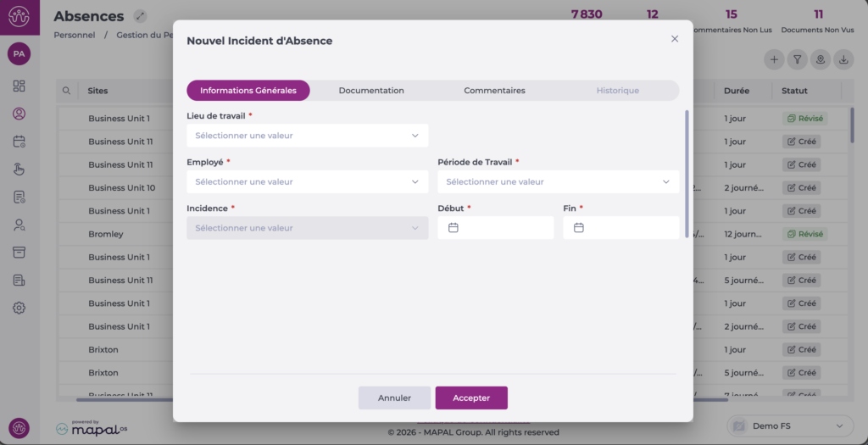Open the archive box icon in sidebar

coord(19,253)
